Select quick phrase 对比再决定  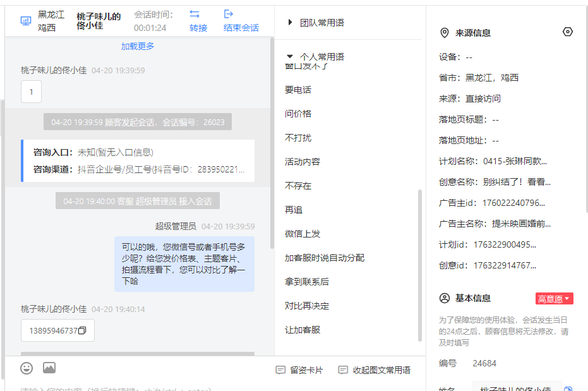tap(307, 306)
